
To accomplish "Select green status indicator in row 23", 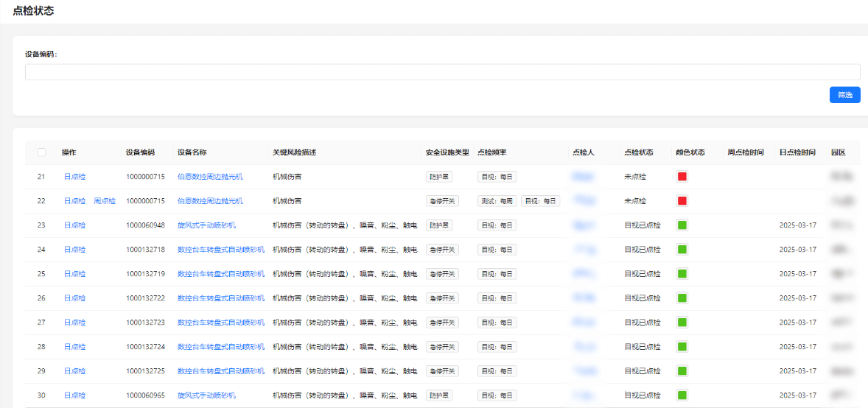I will [x=682, y=225].
